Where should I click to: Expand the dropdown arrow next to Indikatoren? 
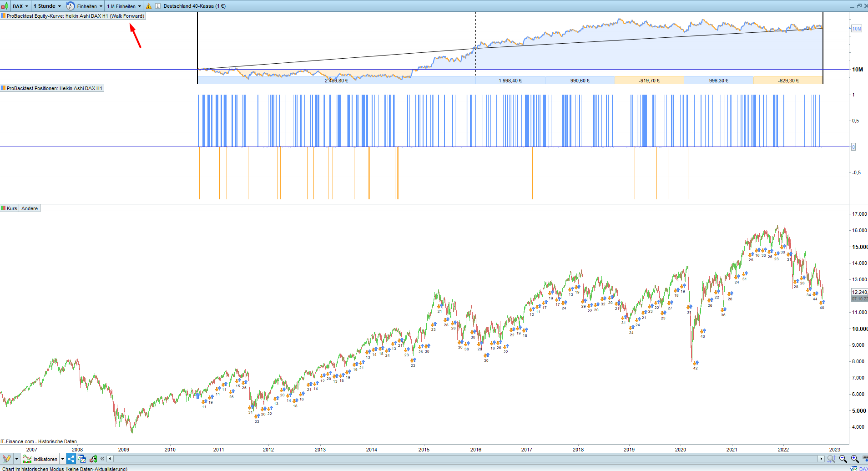(63, 459)
